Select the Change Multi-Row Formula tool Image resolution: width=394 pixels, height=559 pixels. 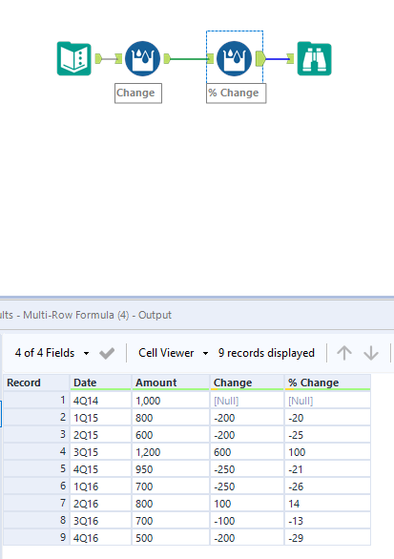coord(142,58)
